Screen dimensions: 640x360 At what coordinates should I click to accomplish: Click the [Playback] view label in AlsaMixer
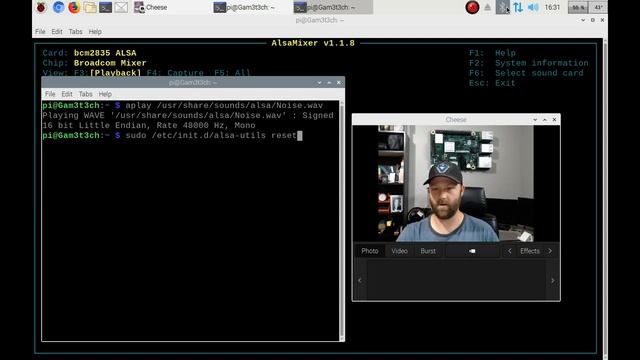[x=115, y=73]
